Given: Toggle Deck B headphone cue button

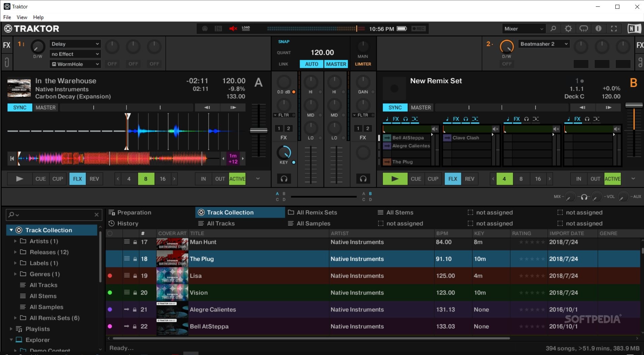Looking at the screenshot, I should (x=363, y=179).
